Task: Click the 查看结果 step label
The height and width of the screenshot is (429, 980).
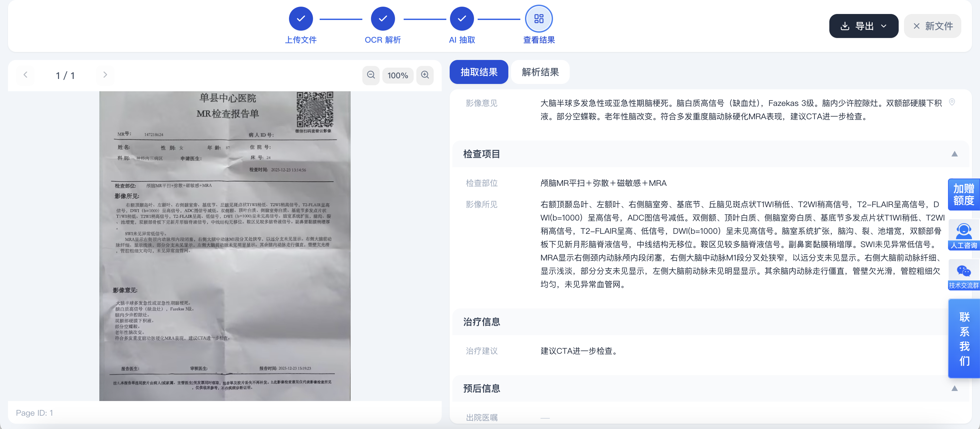Action: click(x=539, y=40)
